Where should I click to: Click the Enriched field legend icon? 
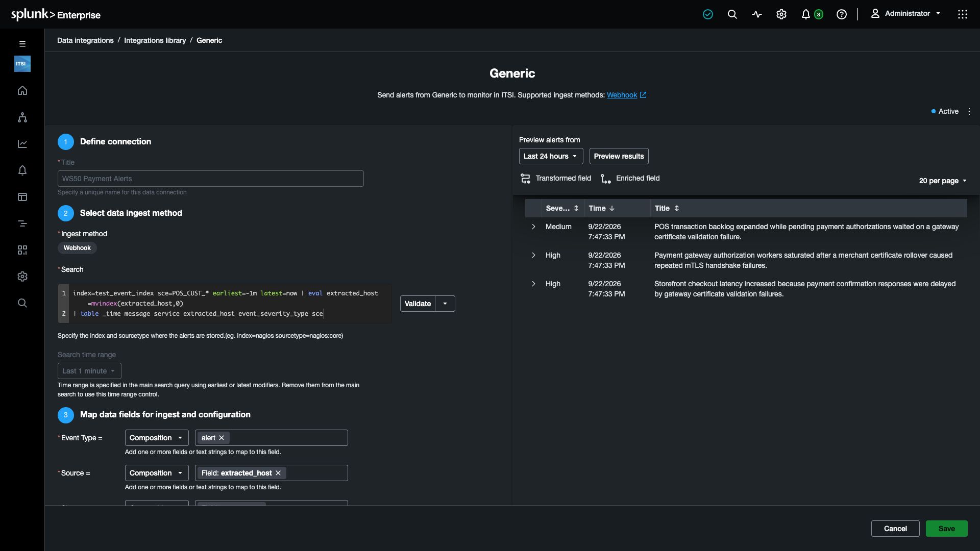pyautogui.click(x=605, y=178)
